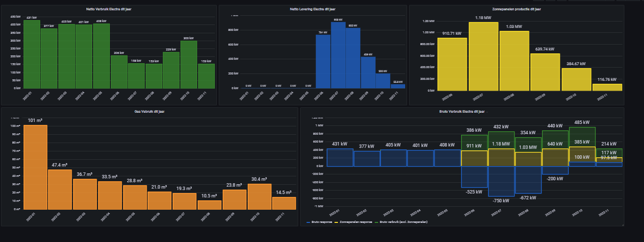The width and height of the screenshot is (644, 242).
Task: Select the -200 kW negative blue bar
Action: point(555,170)
